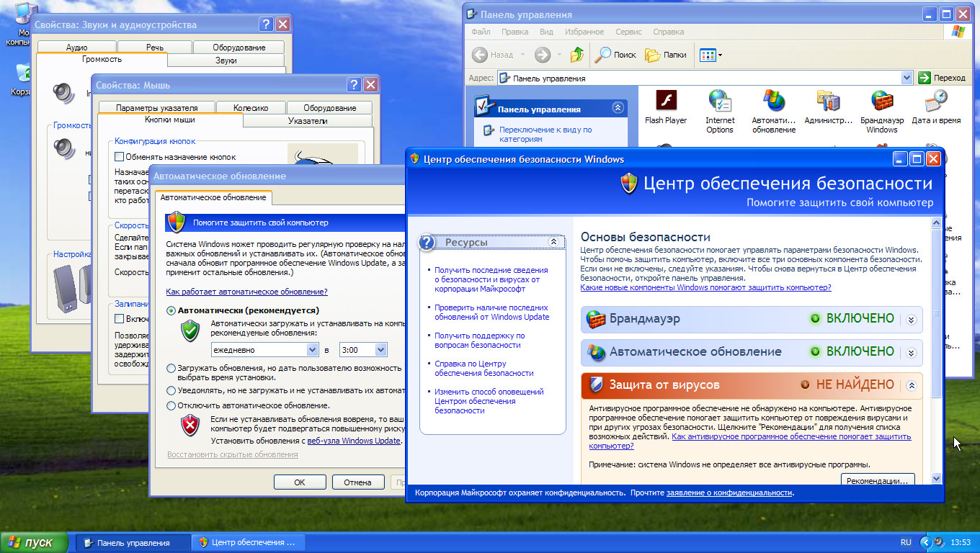Open the Date and Time (Дата и время) icon
The image size is (980, 553).
coord(935,101)
